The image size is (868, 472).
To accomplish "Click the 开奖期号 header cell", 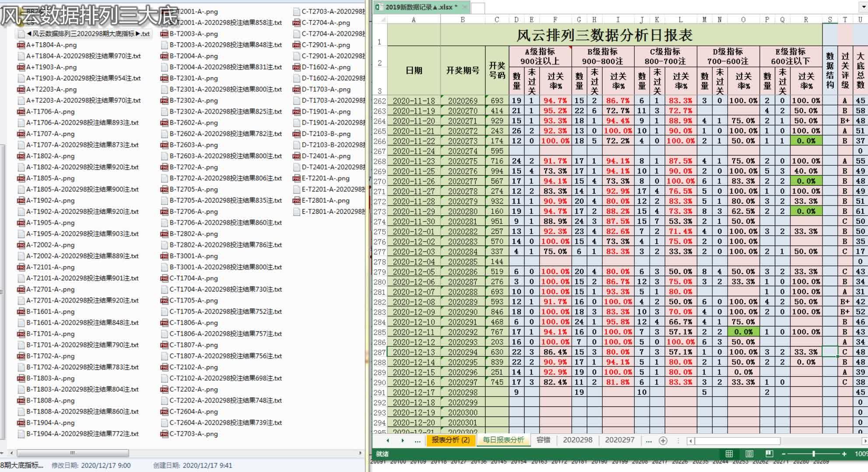I will (x=463, y=70).
